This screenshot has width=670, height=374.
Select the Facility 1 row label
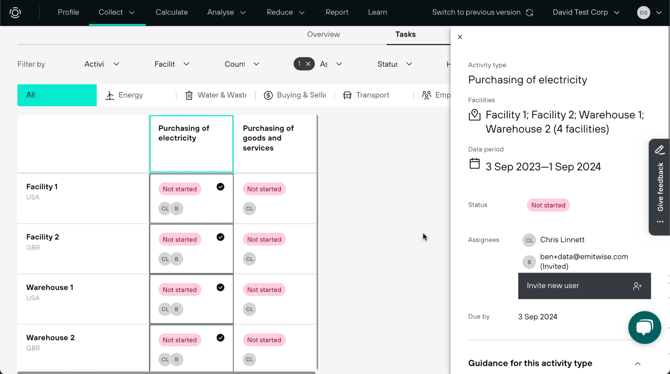coord(42,187)
